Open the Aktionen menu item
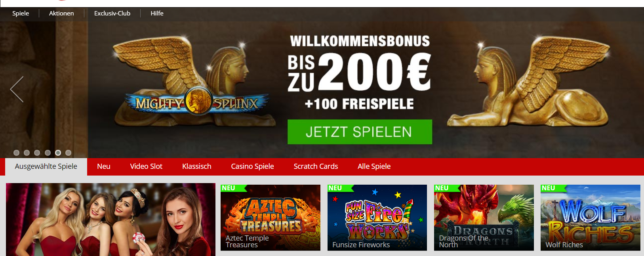Screen dimensions: 644x256 [x=61, y=13]
